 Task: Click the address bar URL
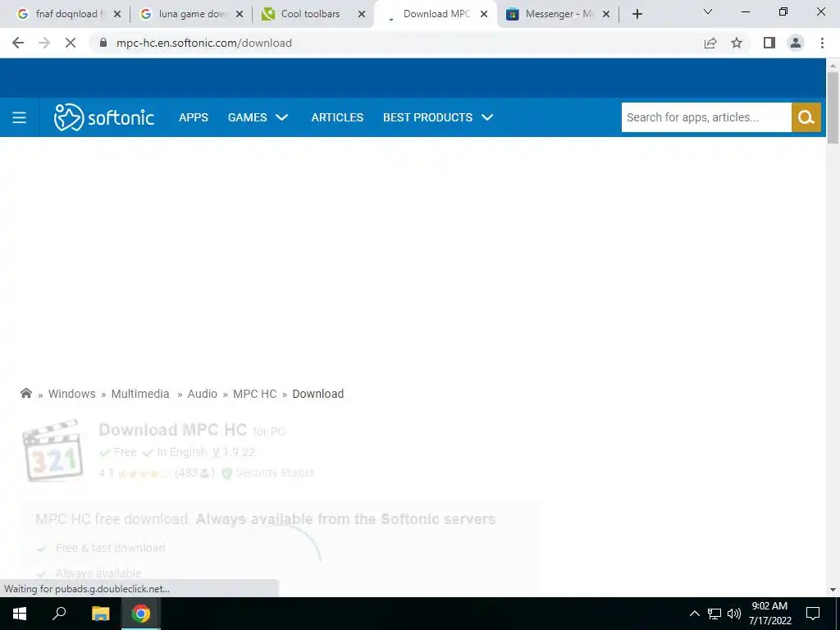tap(204, 43)
